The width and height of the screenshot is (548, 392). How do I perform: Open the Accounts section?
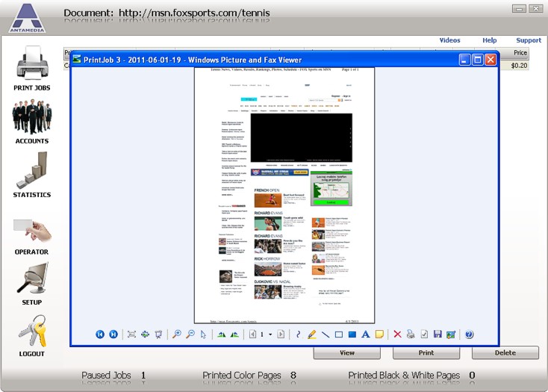tap(32, 122)
